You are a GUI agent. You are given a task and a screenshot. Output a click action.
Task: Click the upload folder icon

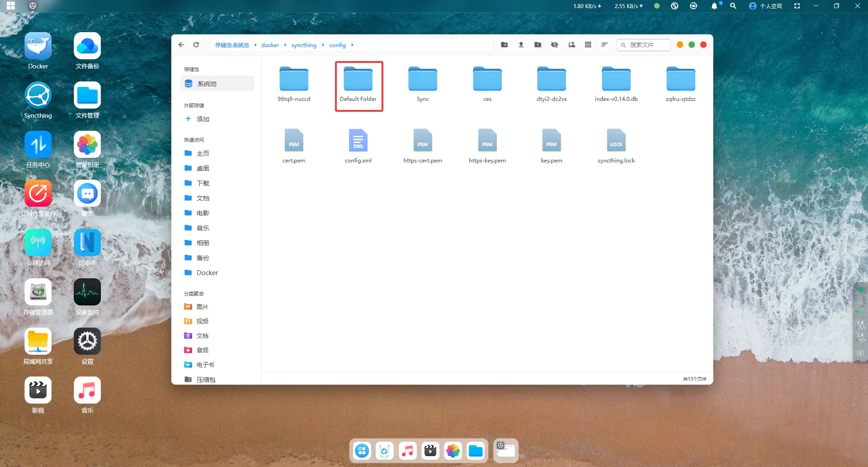tap(538, 45)
